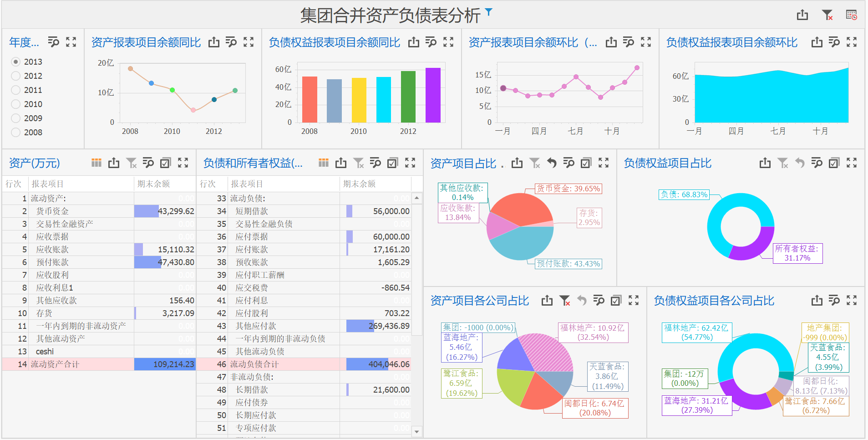Select 流动资产合计 total row
This screenshot has width=868, height=440.
[x=99, y=364]
